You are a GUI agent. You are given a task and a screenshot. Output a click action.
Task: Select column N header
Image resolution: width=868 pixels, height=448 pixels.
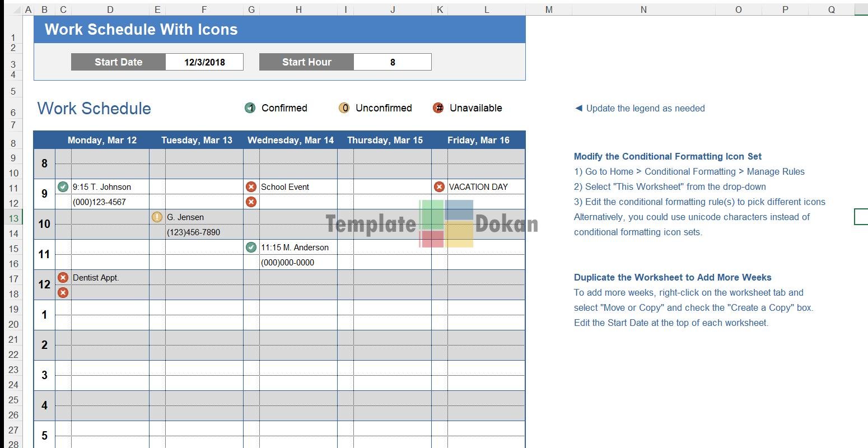pos(643,10)
